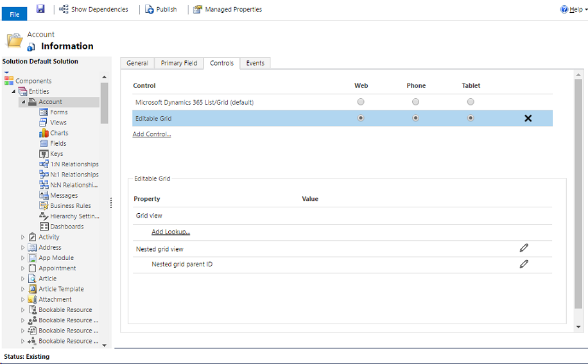The height and width of the screenshot is (364, 588).
Task: Collapse the Account tree node
Action: tap(23, 102)
